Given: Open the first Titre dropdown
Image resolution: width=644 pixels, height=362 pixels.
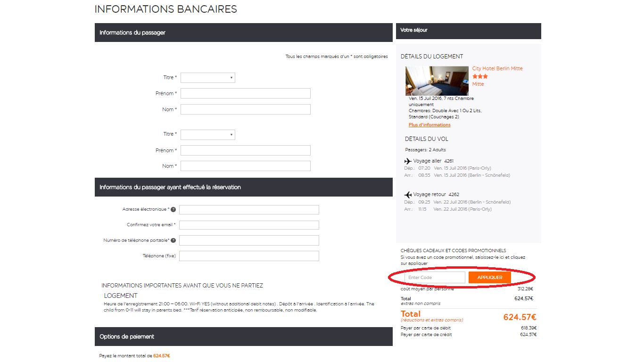Looking at the screenshot, I should (x=207, y=77).
